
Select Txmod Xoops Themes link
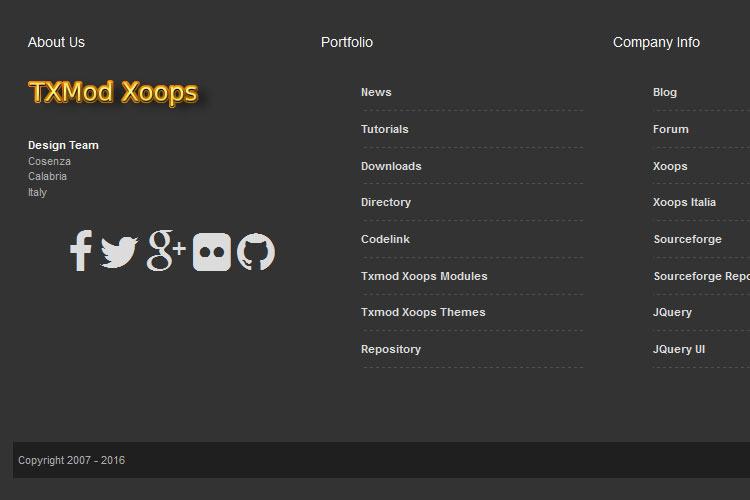[x=423, y=313]
